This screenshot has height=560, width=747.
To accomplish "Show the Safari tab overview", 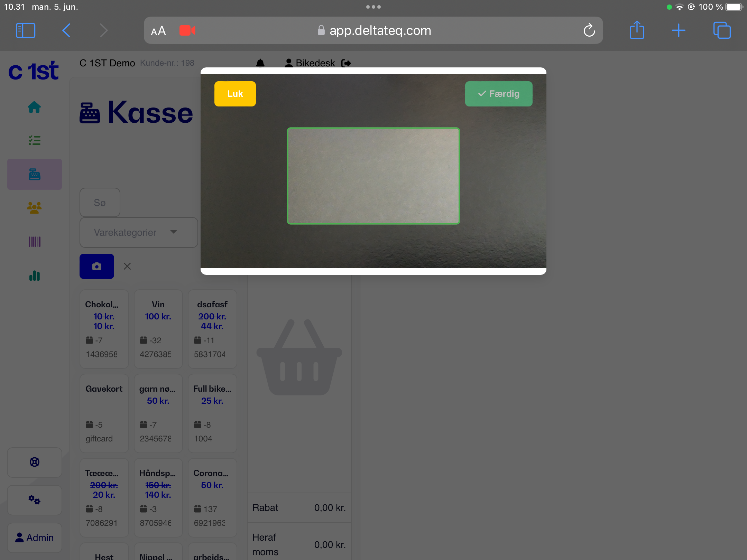I will coord(722,30).
